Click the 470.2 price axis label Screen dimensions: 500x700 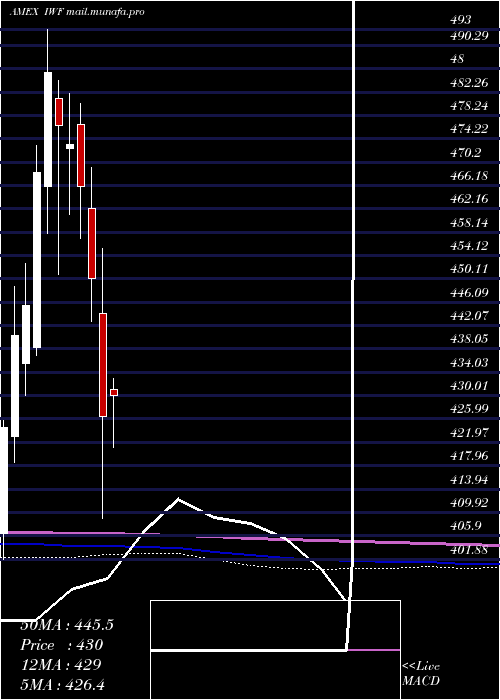click(466, 153)
